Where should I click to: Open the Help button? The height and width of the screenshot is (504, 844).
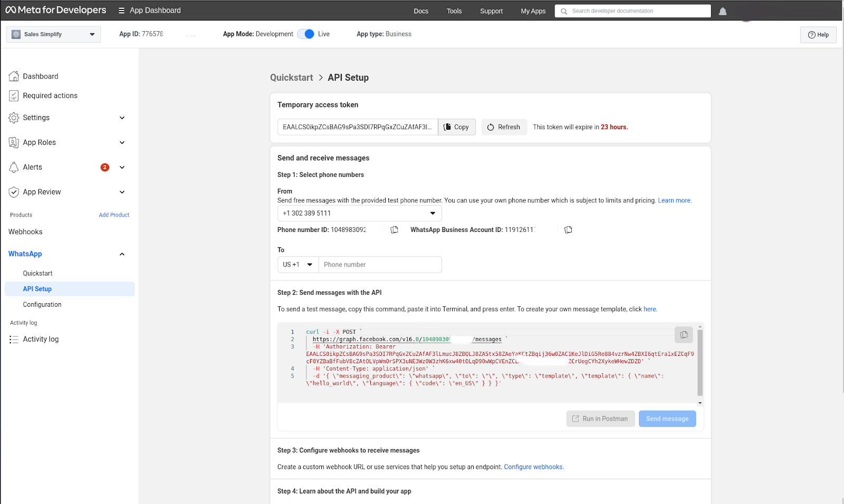[x=818, y=35]
